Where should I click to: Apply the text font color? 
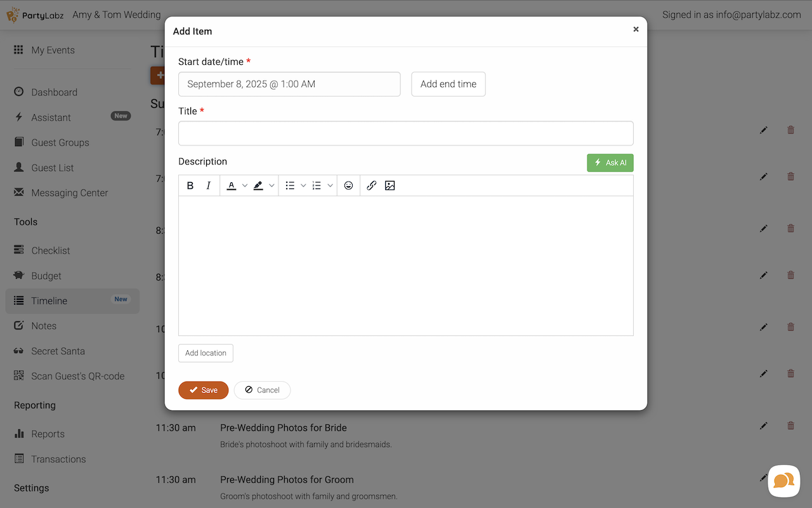point(232,185)
